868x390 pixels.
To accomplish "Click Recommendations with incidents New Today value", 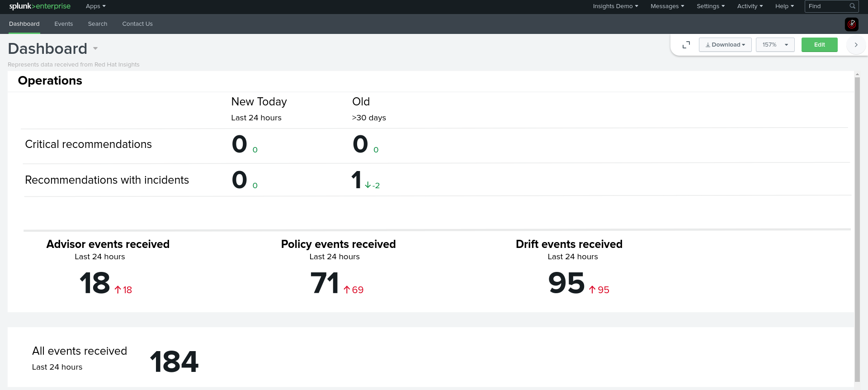I will click(239, 180).
